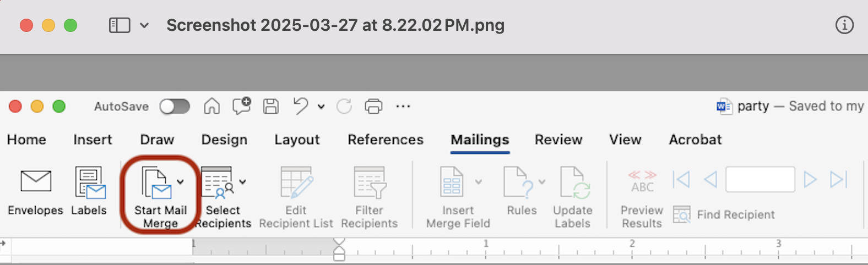
Task: Switch to the References tab
Action: (386, 140)
